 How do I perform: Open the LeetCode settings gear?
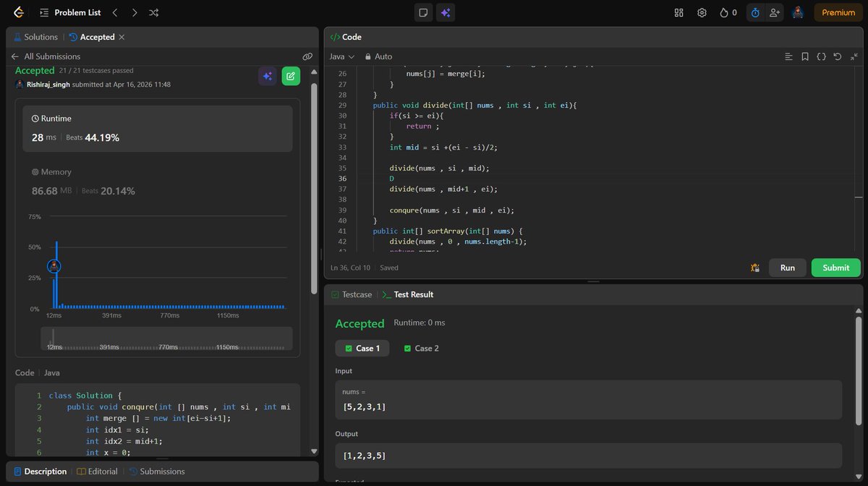pyautogui.click(x=702, y=12)
